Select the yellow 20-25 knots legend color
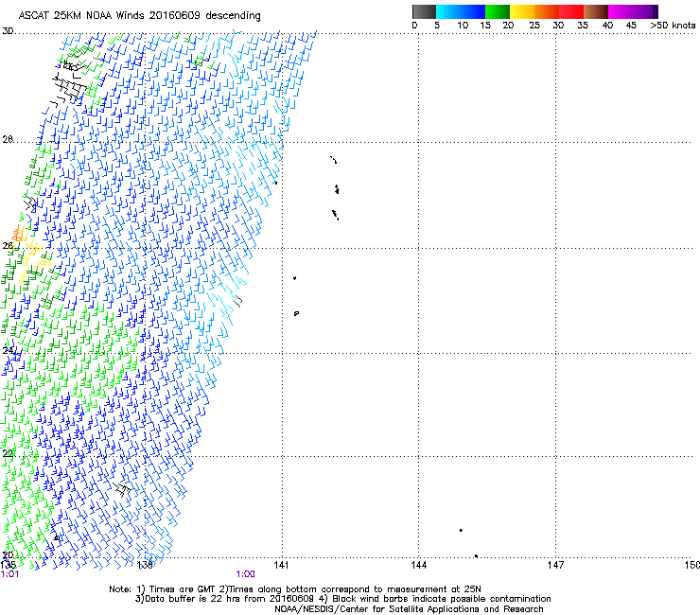The image size is (700, 615). [x=522, y=11]
